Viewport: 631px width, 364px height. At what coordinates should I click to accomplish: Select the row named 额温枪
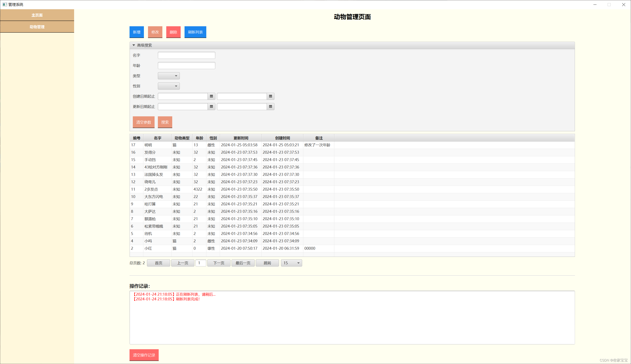pyautogui.click(x=352, y=219)
